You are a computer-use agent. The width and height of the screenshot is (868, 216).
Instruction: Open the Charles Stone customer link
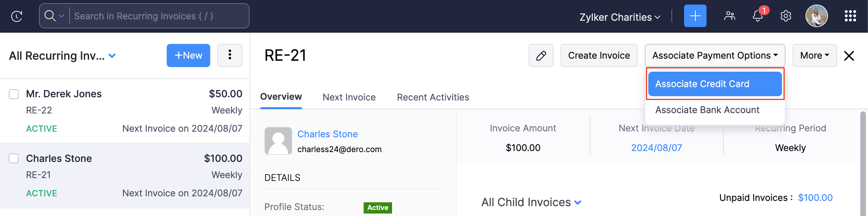click(327, 134)
